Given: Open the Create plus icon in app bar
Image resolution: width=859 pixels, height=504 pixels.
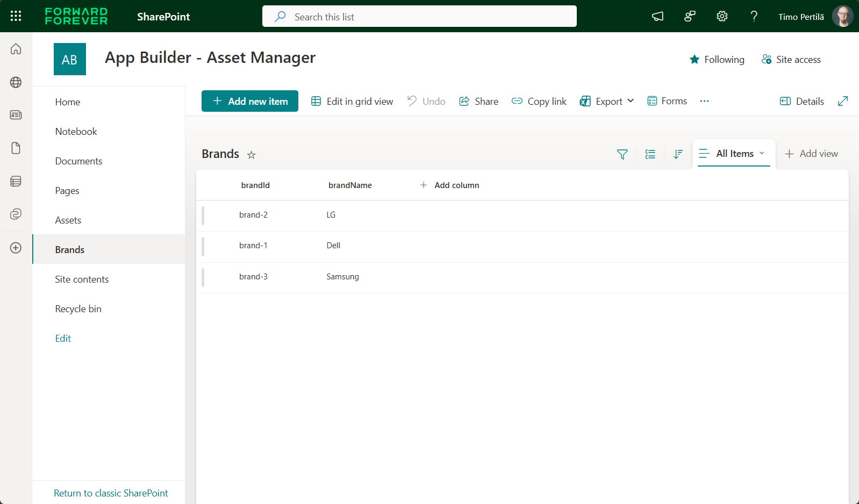Looking at the screenshot, I should coord(16,248).
